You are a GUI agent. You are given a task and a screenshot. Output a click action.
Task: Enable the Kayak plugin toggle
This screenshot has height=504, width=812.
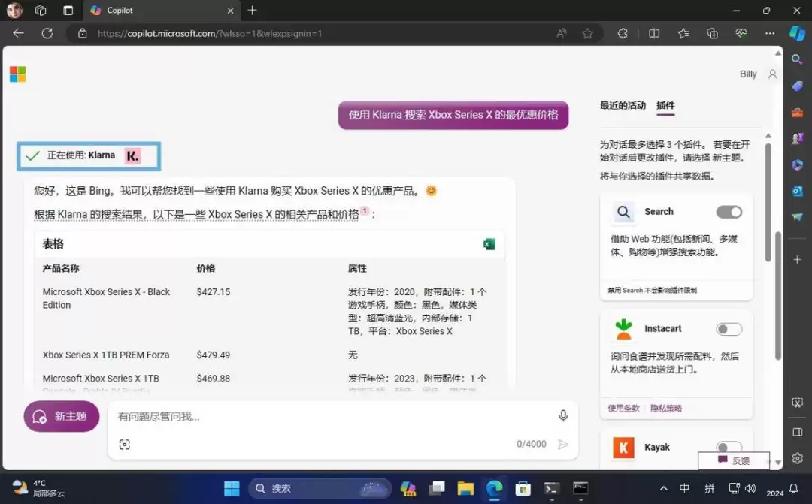[x=729, y=447]
